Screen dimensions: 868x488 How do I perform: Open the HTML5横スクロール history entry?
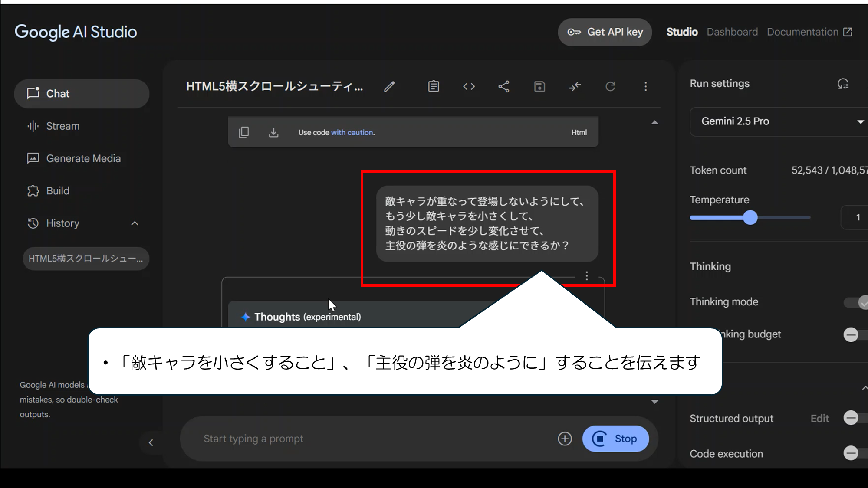(x=86, y=259)
